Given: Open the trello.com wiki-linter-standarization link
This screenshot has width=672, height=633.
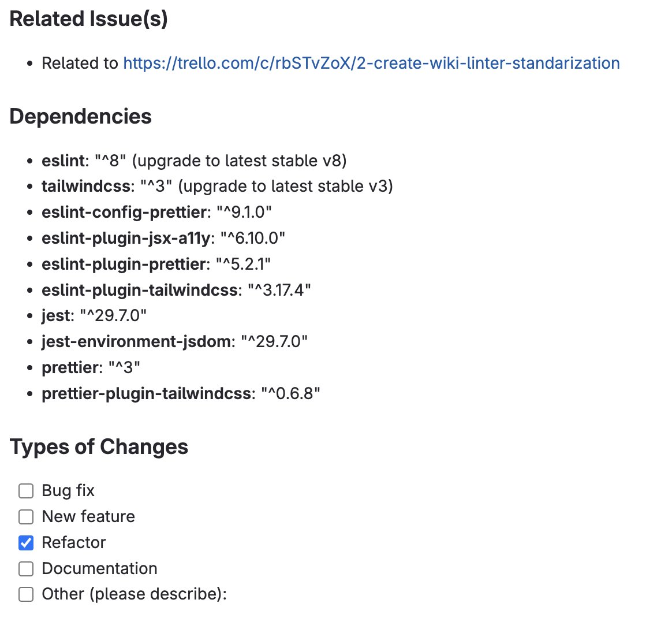Looking at the screenshot, I should (371, 63).
